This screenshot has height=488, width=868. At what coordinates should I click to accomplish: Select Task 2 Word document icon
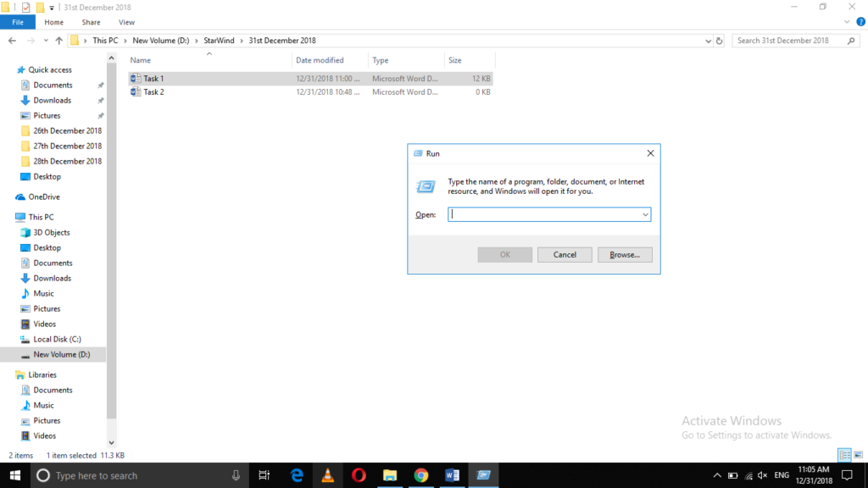[136, 91]
